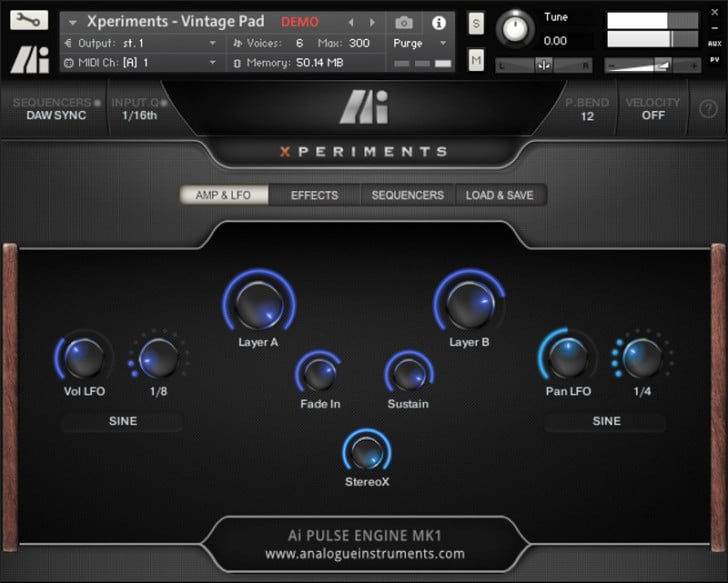Click www.analogueinstruments.com link
This screenshot has height=583, width=728.
pos(364,554)
